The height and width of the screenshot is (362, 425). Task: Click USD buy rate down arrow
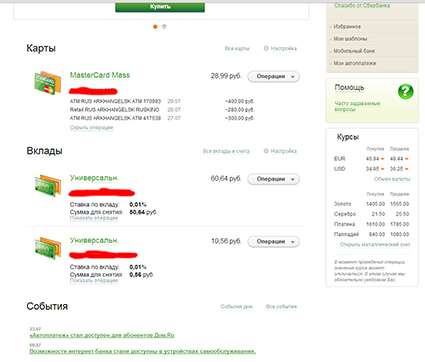383,169
